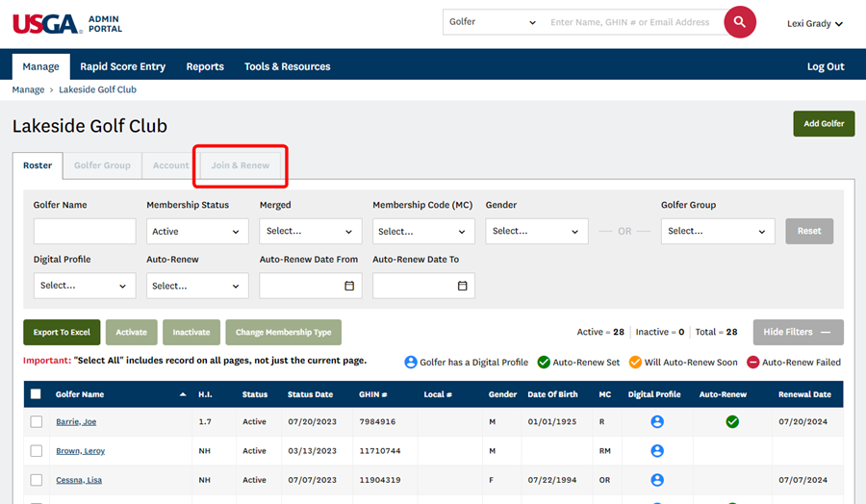Click the Export To Excel button
This screenshot has width=866, height=504.
pyautogui.click(x=62, y=332)
